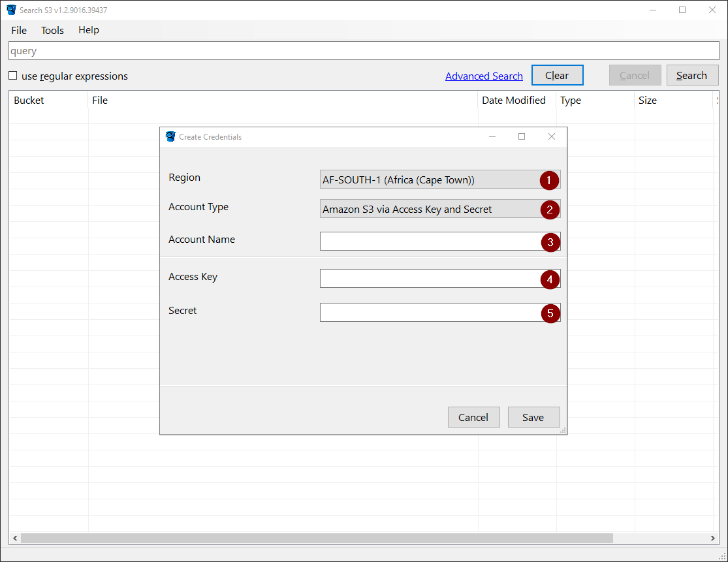Expand the Account Type dropdown

coord(439,209)
